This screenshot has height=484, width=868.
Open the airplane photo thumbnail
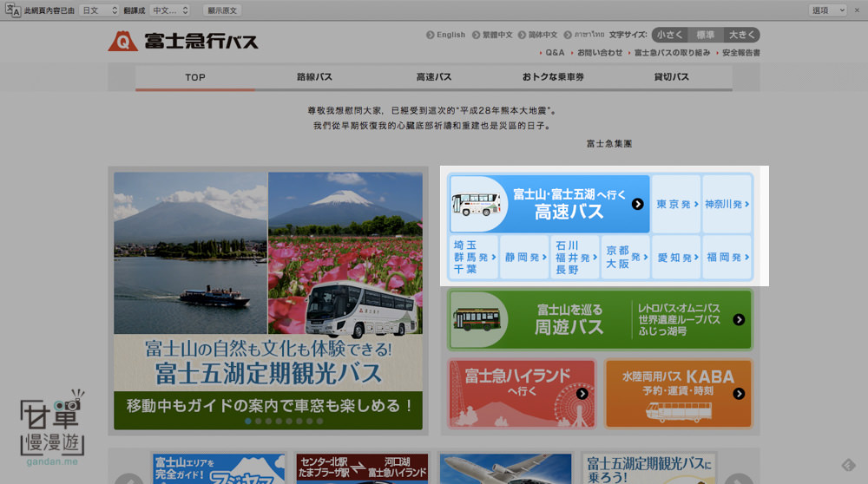tap(505, 468)
